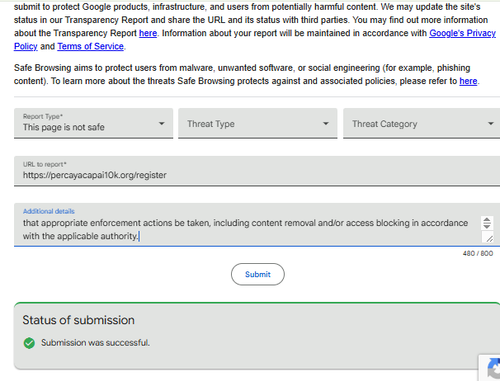The width and height of the screenshot is (500, 381).
Task: Click the Threat Type dropdown arrow
Action: (326, 123)
